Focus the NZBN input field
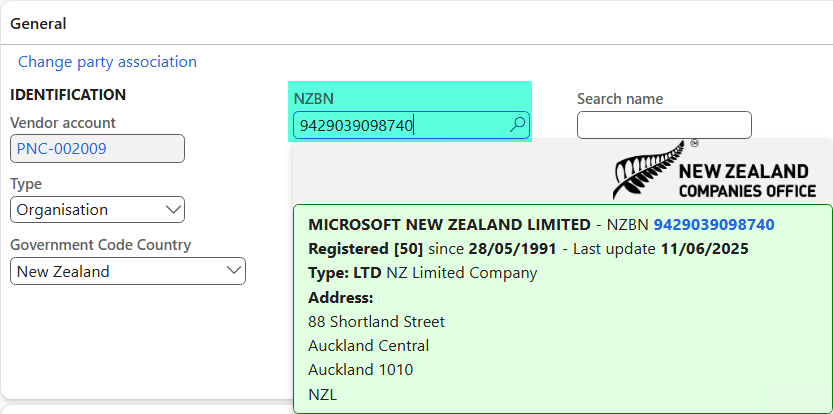Image resolution: width=833 pixels, height=414 pixels. (411, 125)
